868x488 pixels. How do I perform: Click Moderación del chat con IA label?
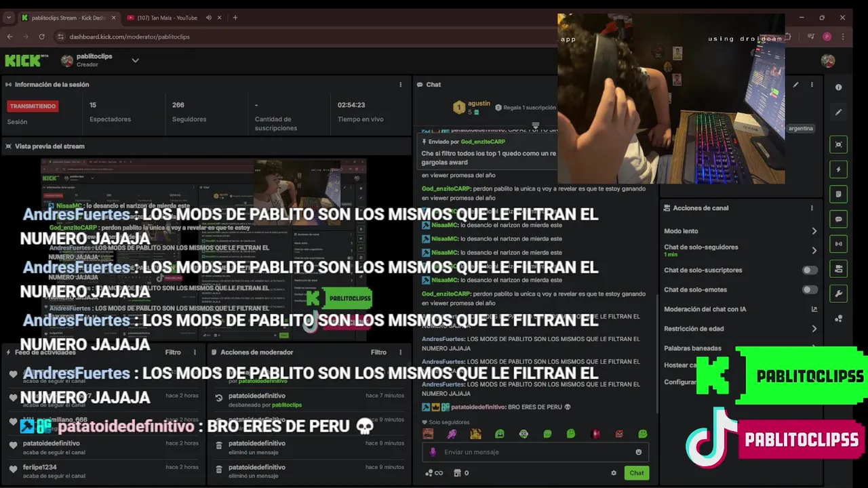[705, 309]
